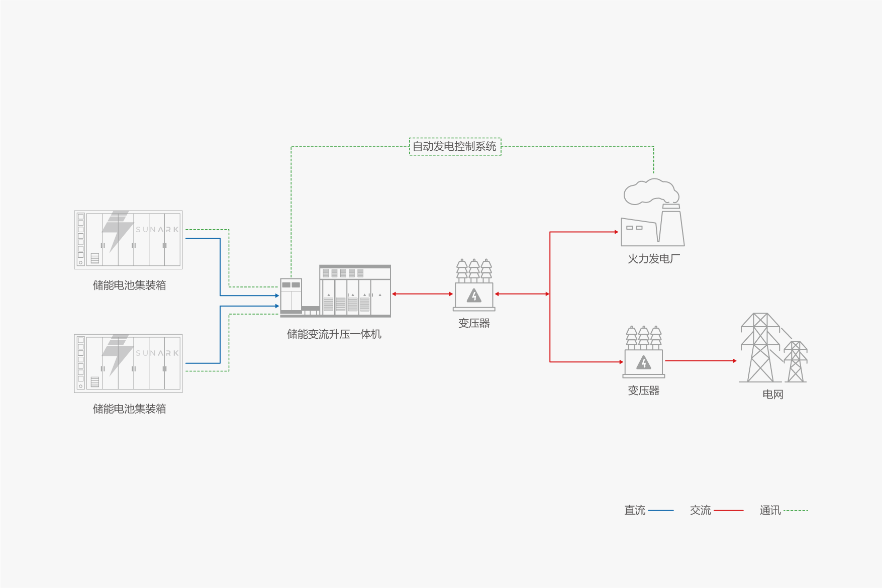Click the middle transformer icon

coord(474,285)
